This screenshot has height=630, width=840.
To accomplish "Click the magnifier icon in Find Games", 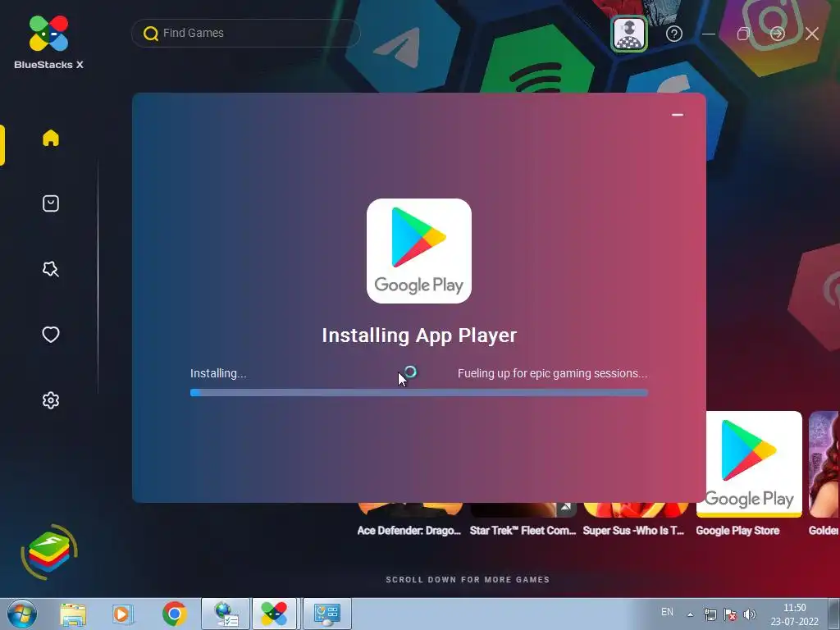I will click(151, 33).
